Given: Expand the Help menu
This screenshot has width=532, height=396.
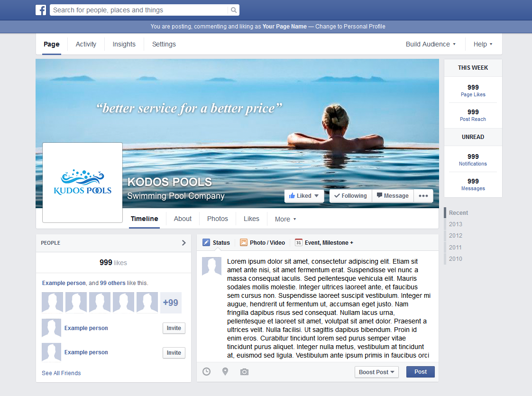Looking at the screenshot, I should [x=483, y=44].
